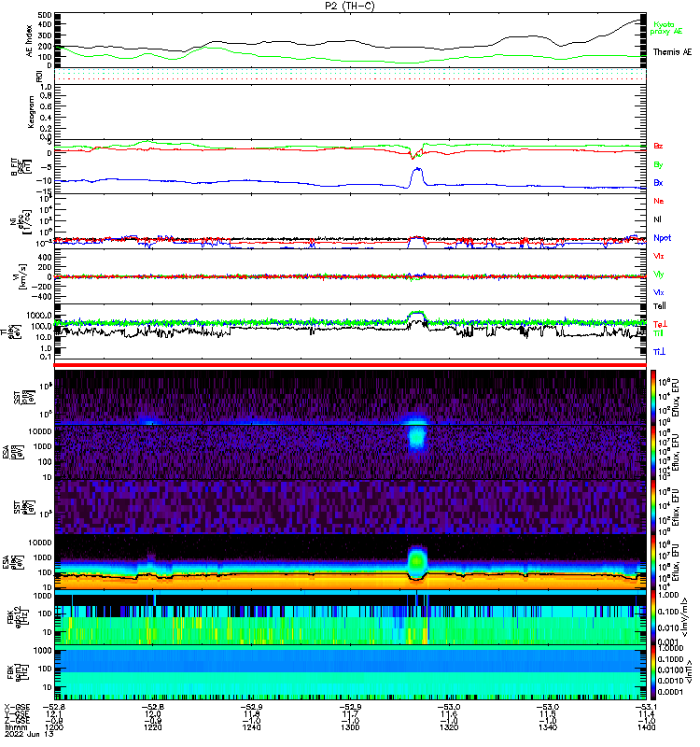This screenshot has width=700, height=747.
Task: Click the 1220 time tick label
Action: [x=152, y=727]
